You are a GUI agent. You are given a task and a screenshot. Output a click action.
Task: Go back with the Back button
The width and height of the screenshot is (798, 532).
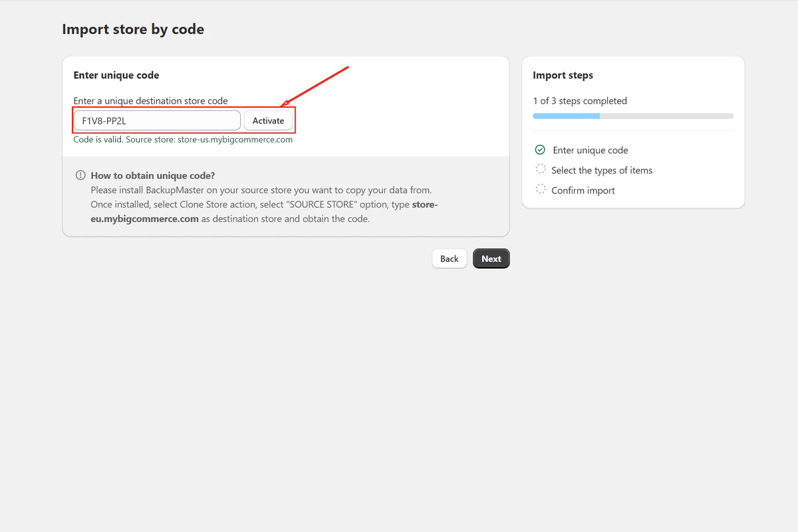tap(450, 259)
